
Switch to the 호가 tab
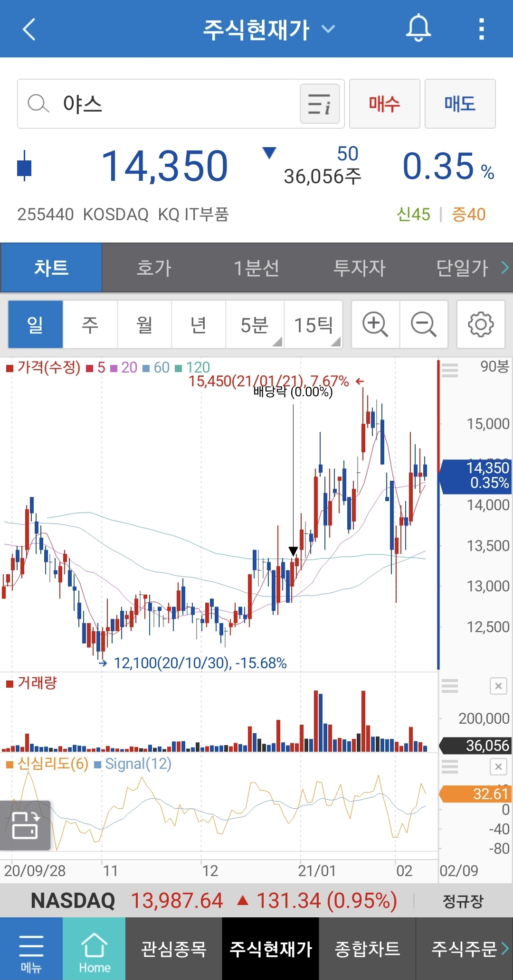(x=154, y=268)
